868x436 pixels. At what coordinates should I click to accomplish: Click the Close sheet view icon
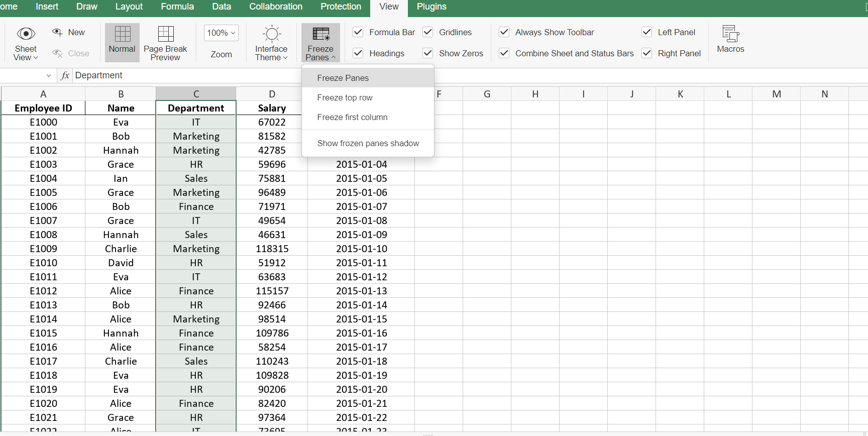[x=58, y=53]
